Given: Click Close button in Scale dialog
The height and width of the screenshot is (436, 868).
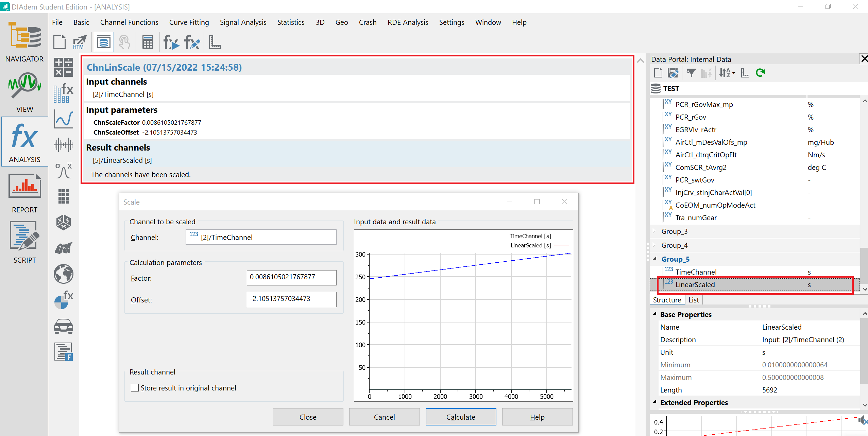Looking at the screenshot, I should 308,417.
